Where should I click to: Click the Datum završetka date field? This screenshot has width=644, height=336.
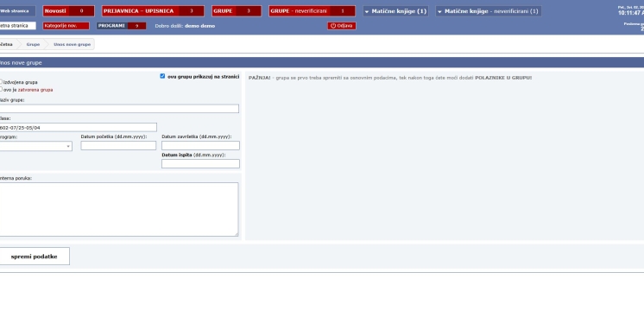pos(200,145)
